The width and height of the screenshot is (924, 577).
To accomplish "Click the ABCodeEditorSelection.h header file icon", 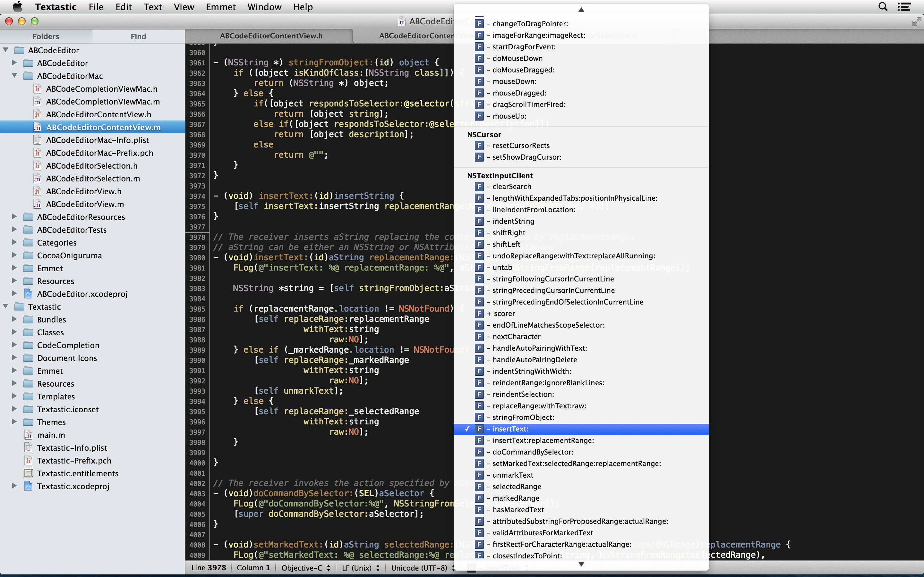I will (37, 166).
